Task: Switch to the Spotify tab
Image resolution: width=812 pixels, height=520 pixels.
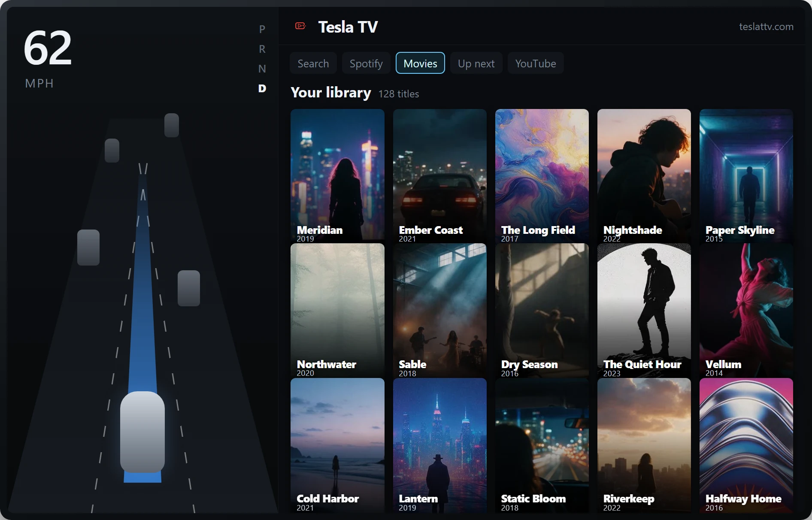Action: pyautogui.click(x=366, y=63)
